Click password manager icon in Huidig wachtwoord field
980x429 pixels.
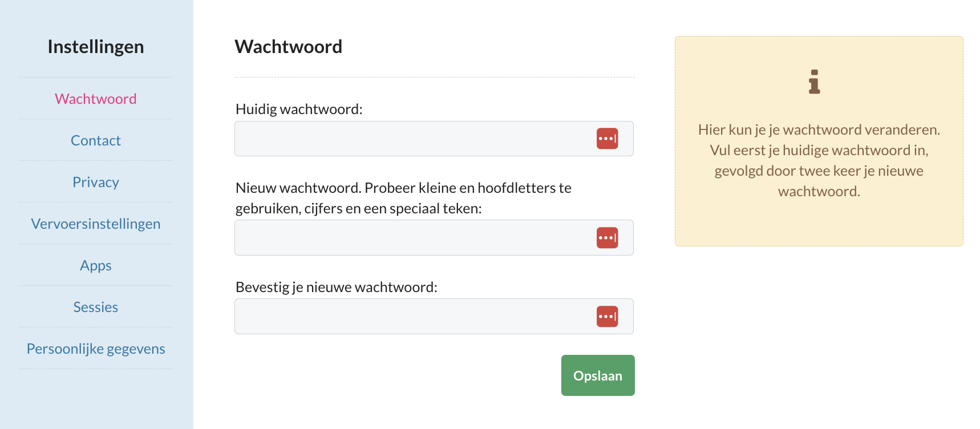pyautogui.click(x=607, y=139)
